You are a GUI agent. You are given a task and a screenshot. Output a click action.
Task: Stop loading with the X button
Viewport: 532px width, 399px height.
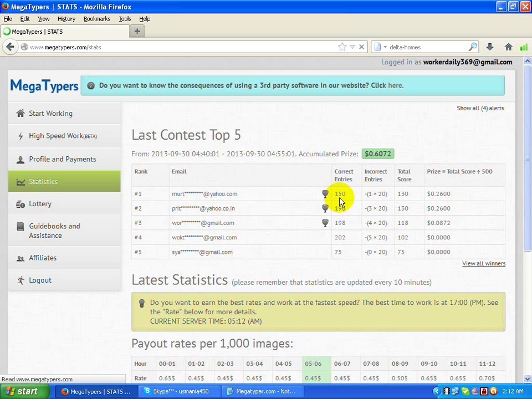pyautogui.click(x=362, y=47)
